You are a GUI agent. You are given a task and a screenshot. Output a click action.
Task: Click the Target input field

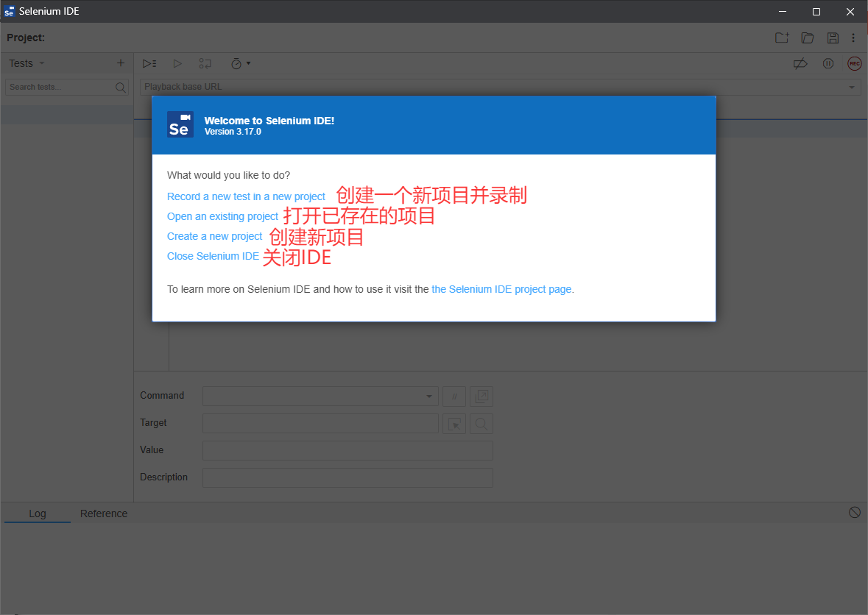[320, 423]
